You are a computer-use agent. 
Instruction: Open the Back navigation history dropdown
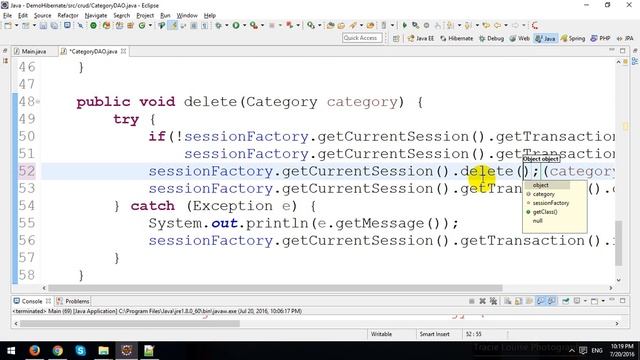tap(506, 26)
